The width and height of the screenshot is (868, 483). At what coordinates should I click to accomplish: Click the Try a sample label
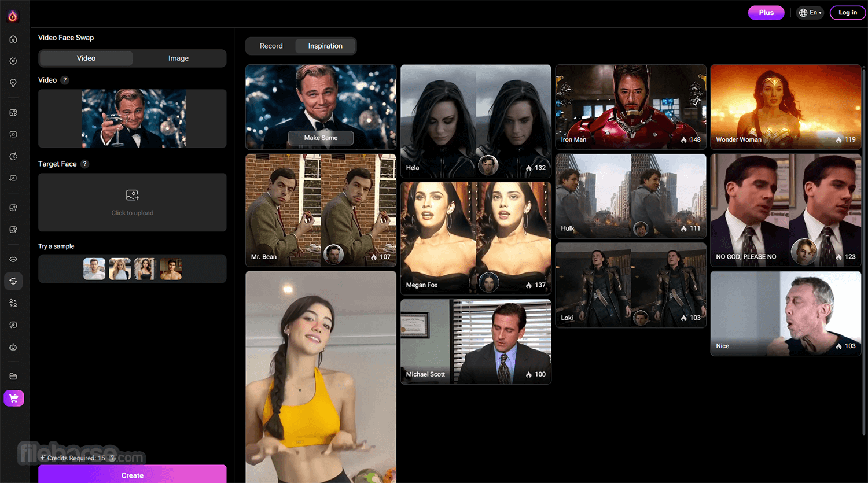point(56,246)
